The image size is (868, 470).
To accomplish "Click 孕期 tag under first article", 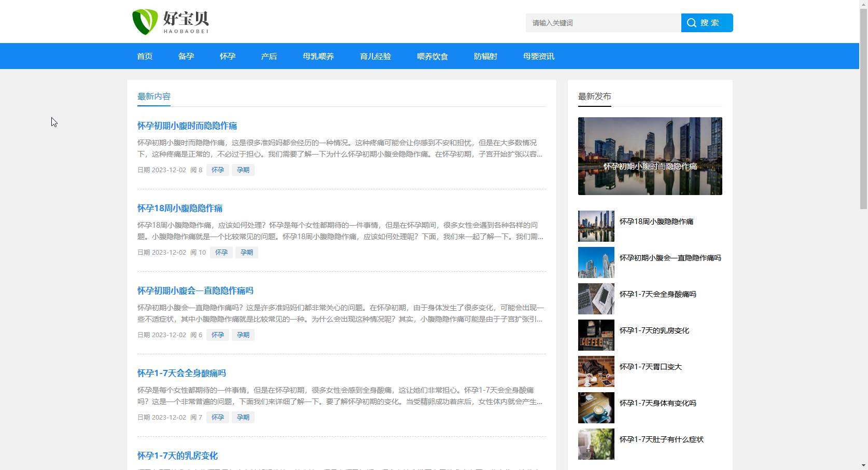I will [x=243, y=170].
